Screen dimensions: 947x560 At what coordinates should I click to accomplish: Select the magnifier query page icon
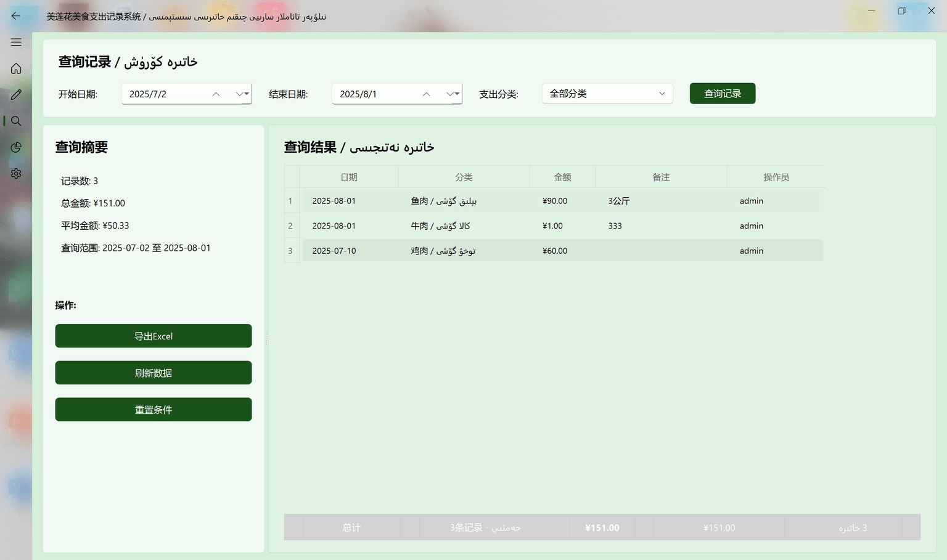[x=16, y=121]
